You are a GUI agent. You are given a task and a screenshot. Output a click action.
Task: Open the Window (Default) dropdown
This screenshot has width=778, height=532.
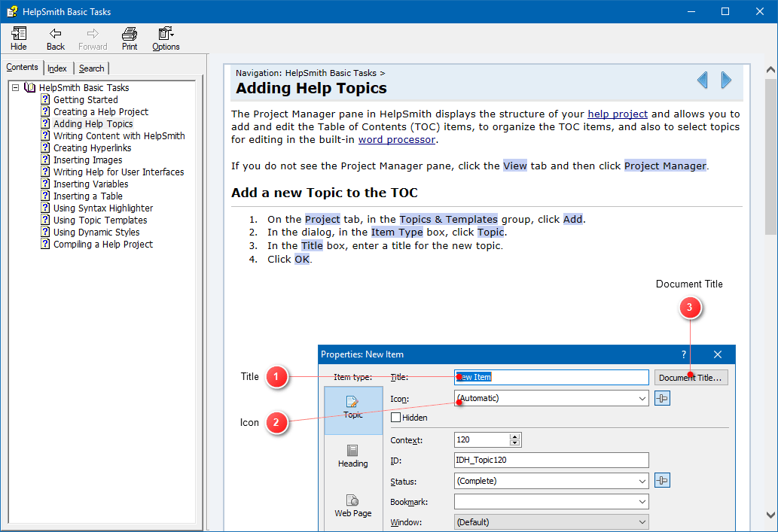(642, 522)
